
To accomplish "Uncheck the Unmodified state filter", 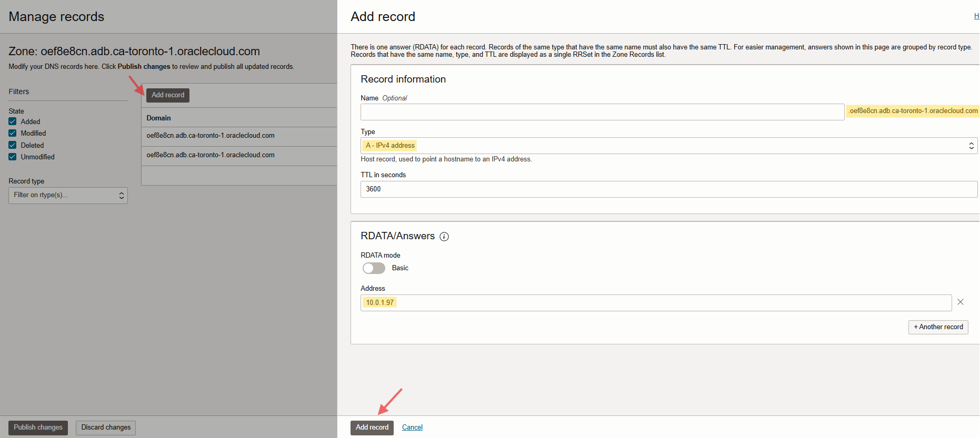I will tap(13, 157).
